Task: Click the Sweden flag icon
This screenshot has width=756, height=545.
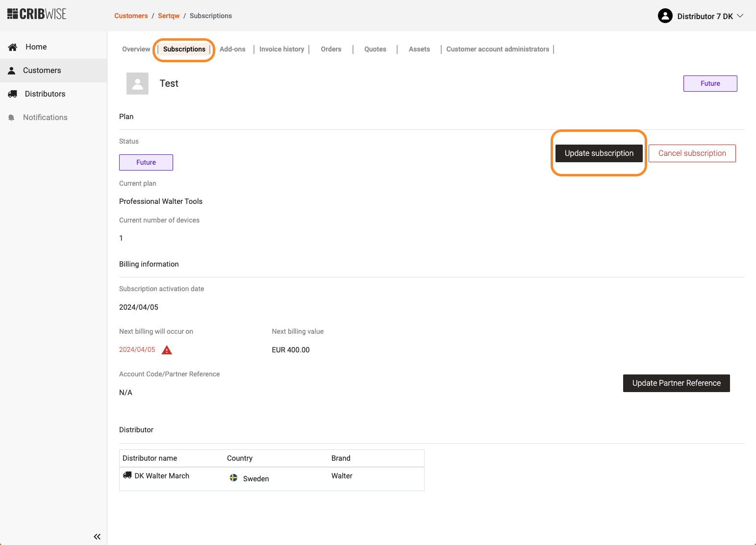Action: (x=234, y=478)
